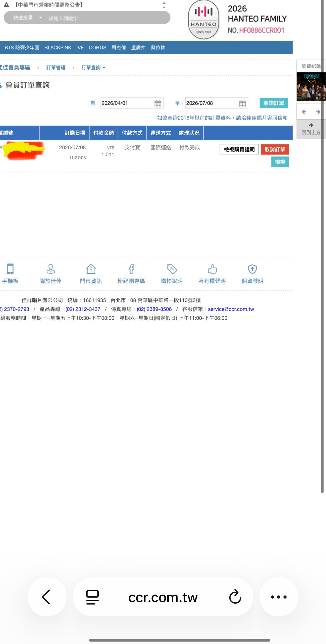Image resolution: width=326 pixels, height=644 pixels.
Task: Click the browsing history left arrow
Action: [304, 112]
